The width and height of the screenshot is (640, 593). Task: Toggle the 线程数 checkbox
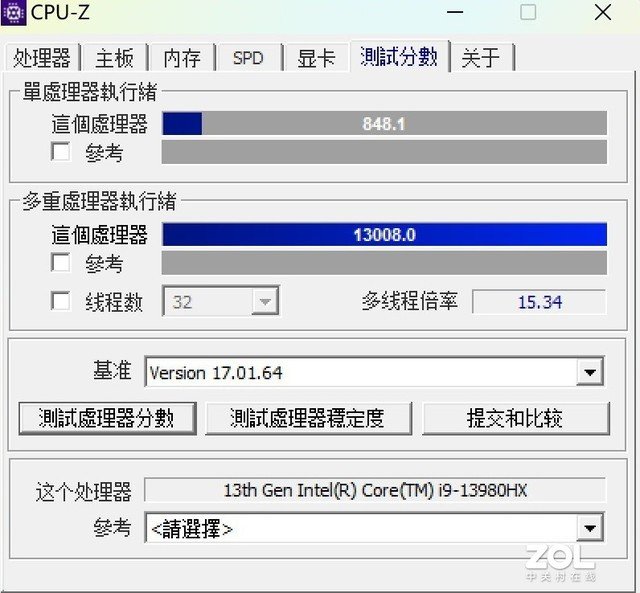tap(60, 301)
